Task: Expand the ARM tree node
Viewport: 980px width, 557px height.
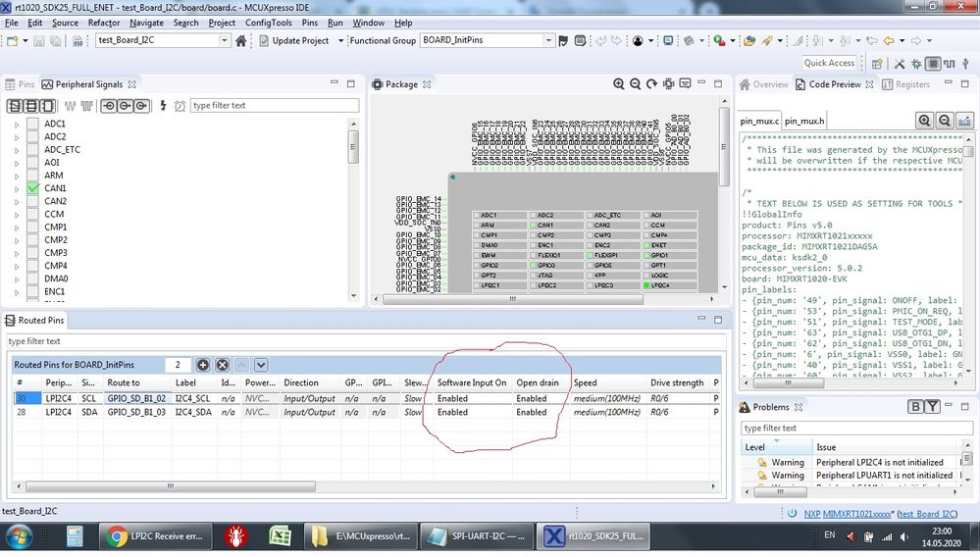Action: click(x=17, y=176)
